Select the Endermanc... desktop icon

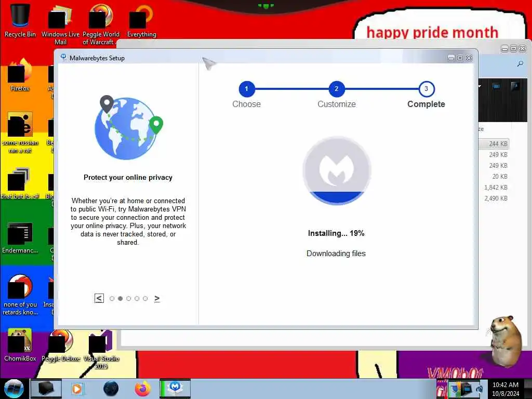click(20, 237)
